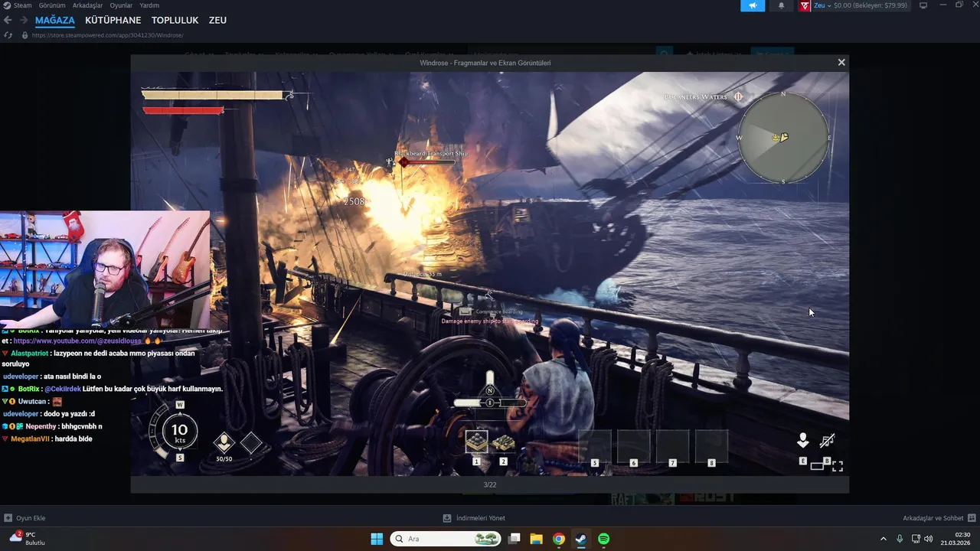Screen dimensions: 980x551
Task: Go back with the back arrow
Action: (x=8, y=21)
